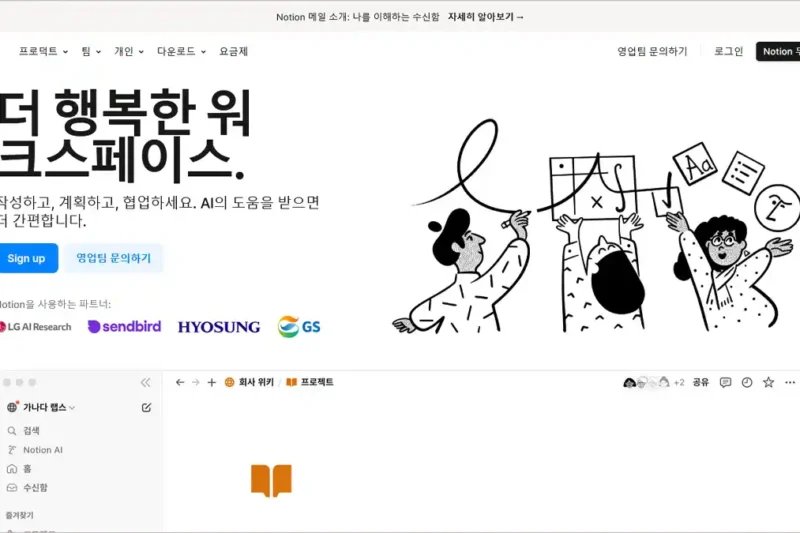800x533 pixels.
Task: Go forward with the right arrow
Action: point(195,382)
